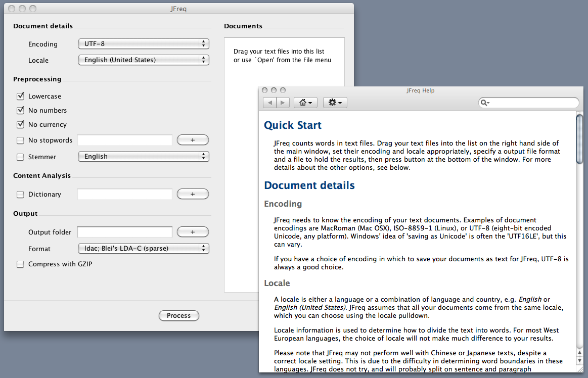Open the Stemmer language dropdown
The width and height of the screenshot is (588, 378).
click(x=144, y=156)
